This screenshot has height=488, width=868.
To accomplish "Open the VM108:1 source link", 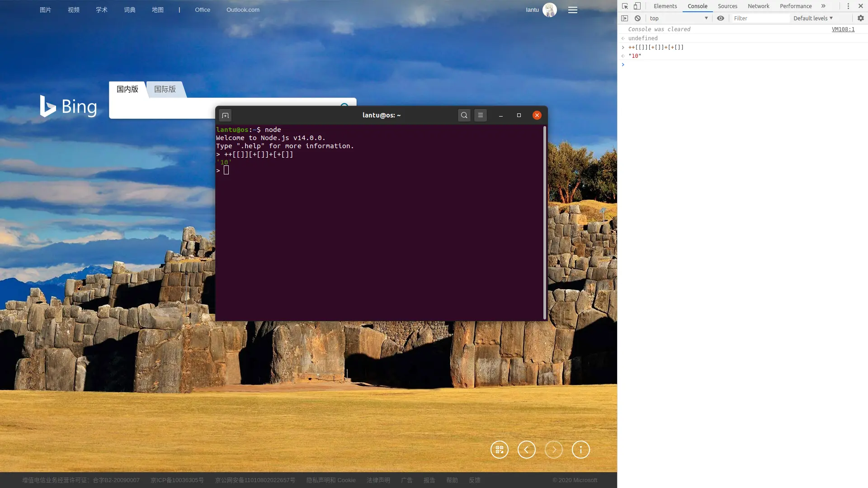I will click(843, 29).
